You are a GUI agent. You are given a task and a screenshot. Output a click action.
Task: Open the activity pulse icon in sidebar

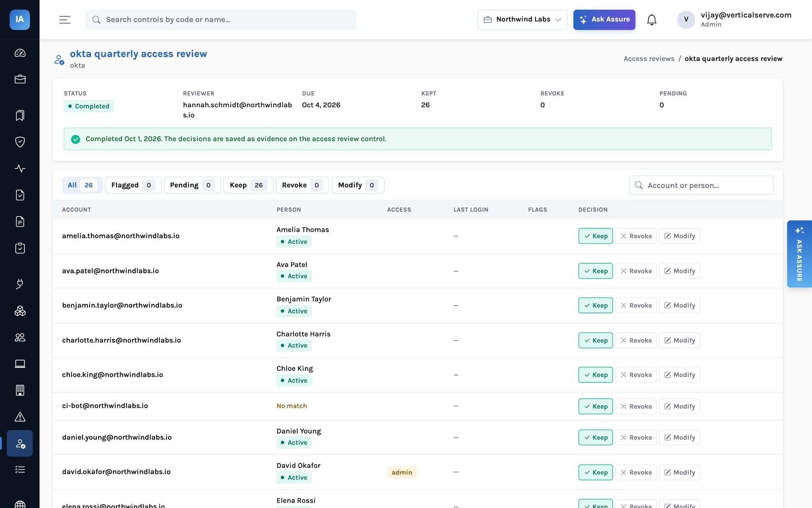[x=20, y=168]
